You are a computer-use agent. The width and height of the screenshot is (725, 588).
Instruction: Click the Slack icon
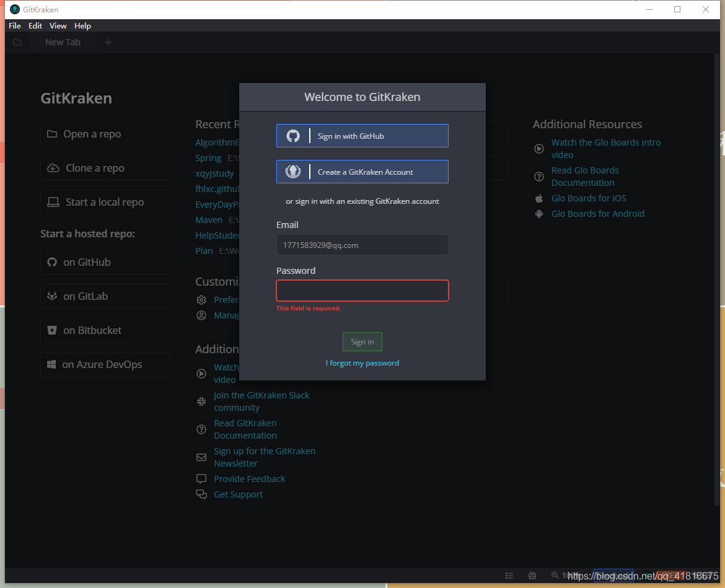[201, 402]
